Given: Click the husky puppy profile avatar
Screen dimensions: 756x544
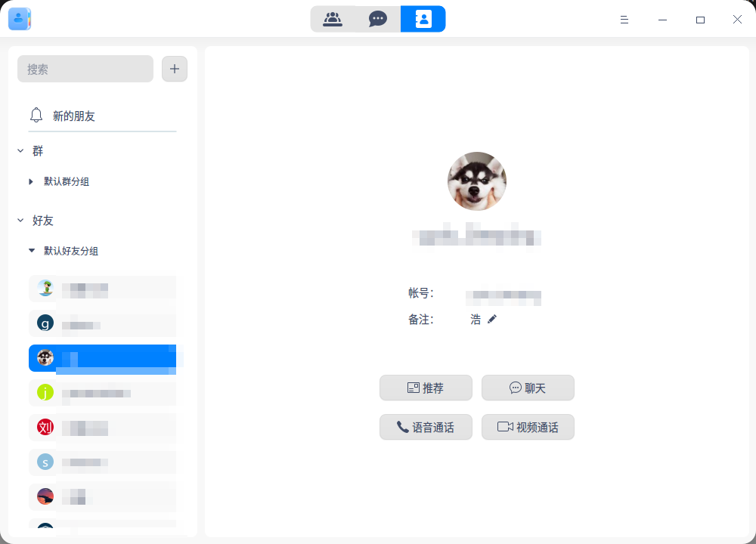Looking at the screenshot, I should click(x=476, y=181).
